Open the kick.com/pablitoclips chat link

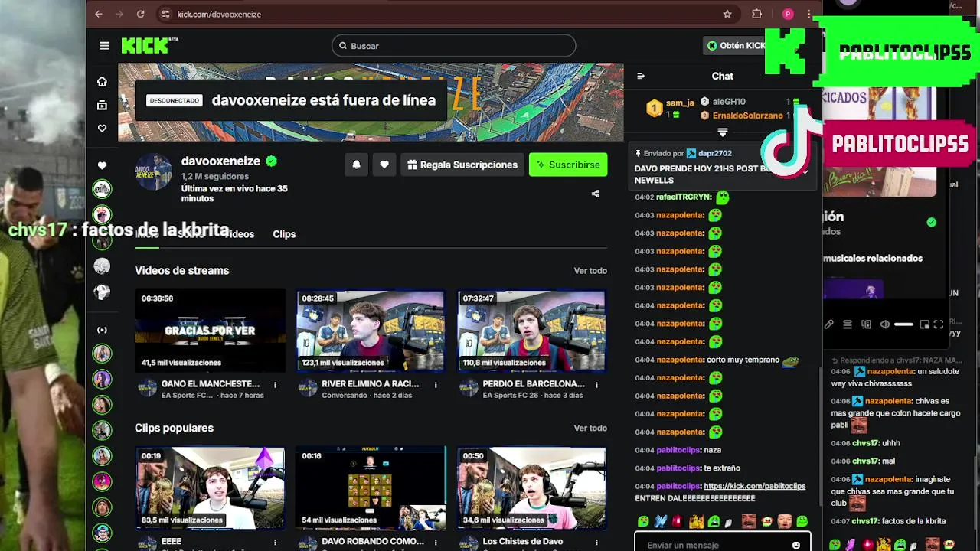coord(754,486)
